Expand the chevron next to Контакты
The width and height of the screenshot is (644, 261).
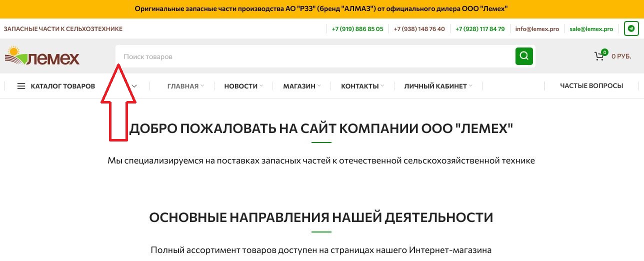pos(382,86)
